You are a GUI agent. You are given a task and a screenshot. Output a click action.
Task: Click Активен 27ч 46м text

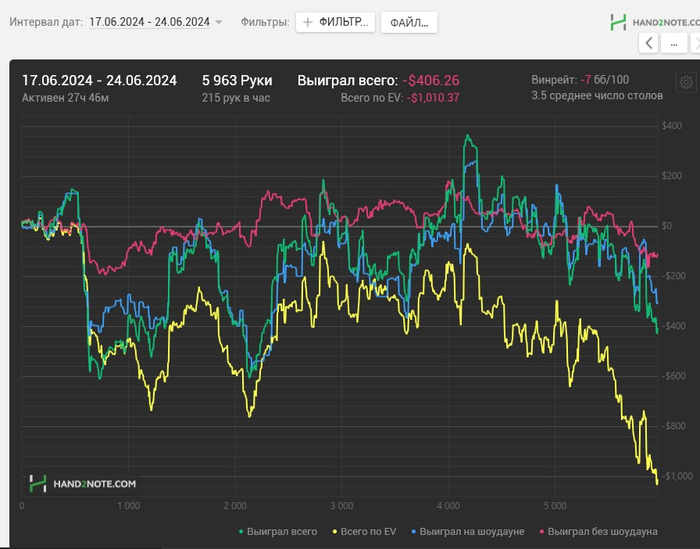click(x=65, y=98)
